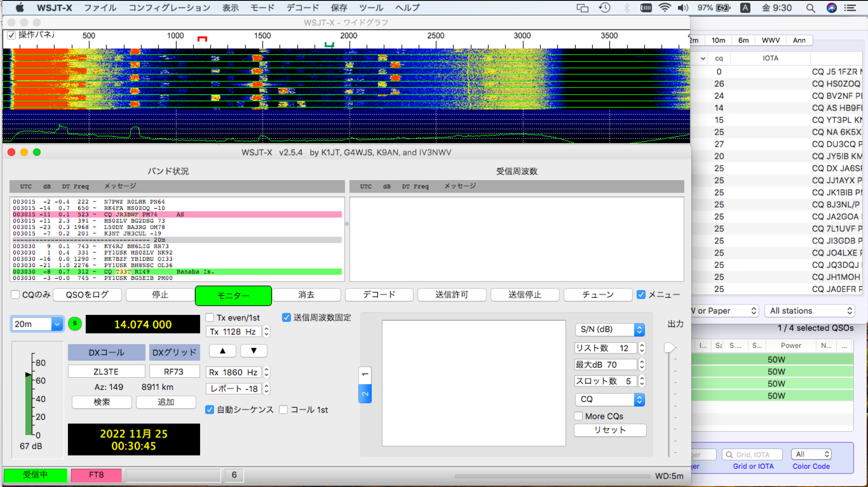Adjust the リスト数 12 stepper
This screenshot has width=868, height=487.
(642, 348)
